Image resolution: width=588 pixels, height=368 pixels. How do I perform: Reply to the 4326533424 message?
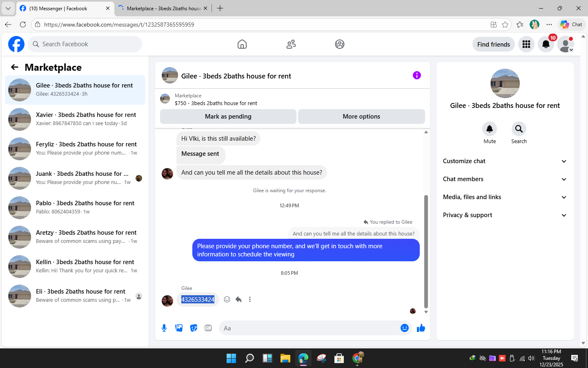click(238, 299)
